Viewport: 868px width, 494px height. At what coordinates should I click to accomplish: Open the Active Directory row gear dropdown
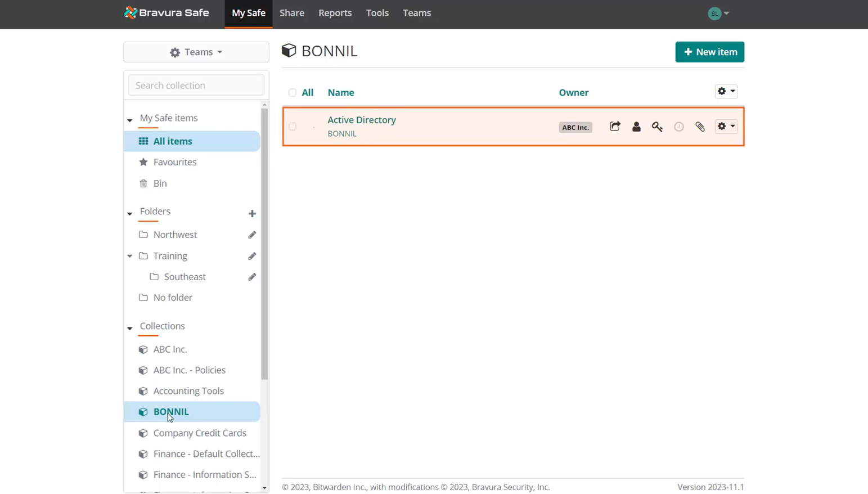(x=726, y=127)
